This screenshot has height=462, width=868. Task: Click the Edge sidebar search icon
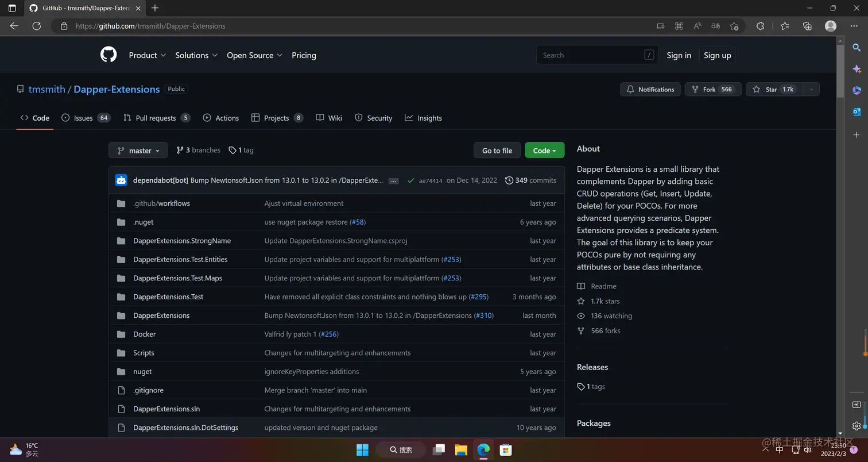pos(857,48)
